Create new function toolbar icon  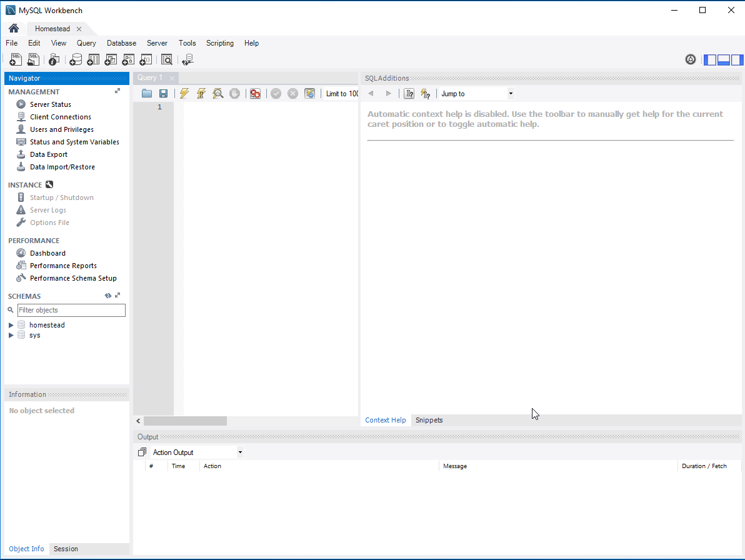(x=146, y=59)
